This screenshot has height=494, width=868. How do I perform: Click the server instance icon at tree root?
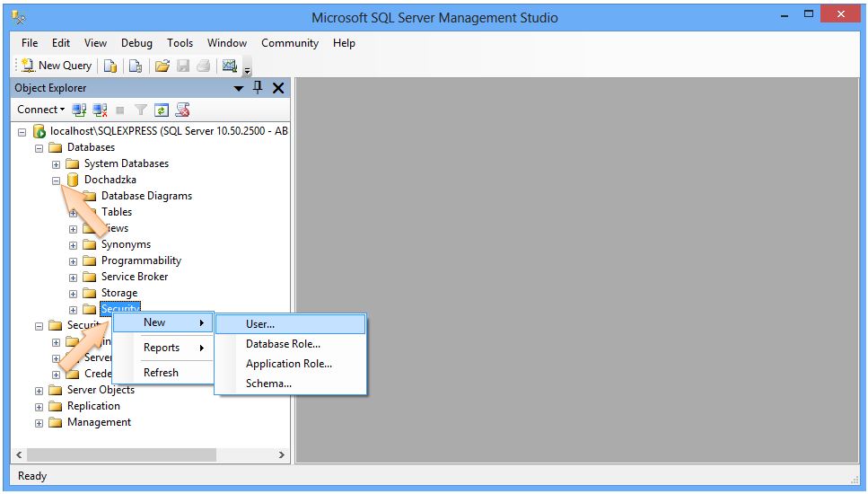tap(39, 132)
